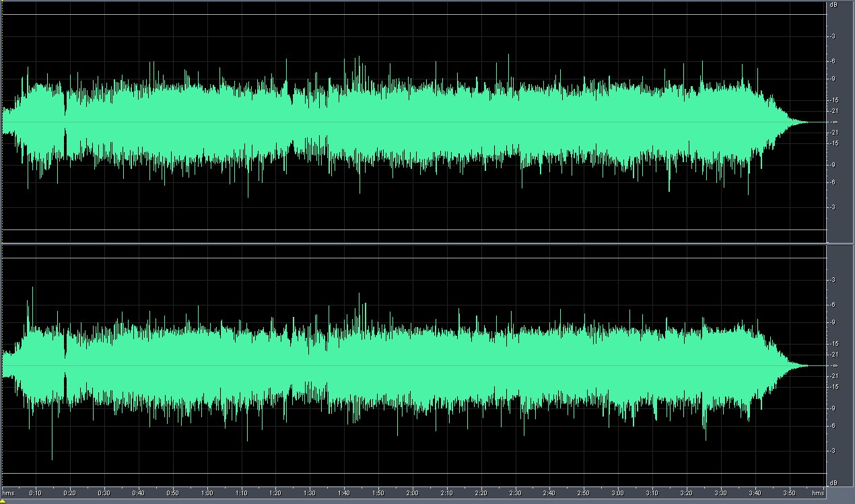Viewport: 855px width, 504px height.
Task: Jump to 3:00 on the time ruler
Action: click(618, 493)
